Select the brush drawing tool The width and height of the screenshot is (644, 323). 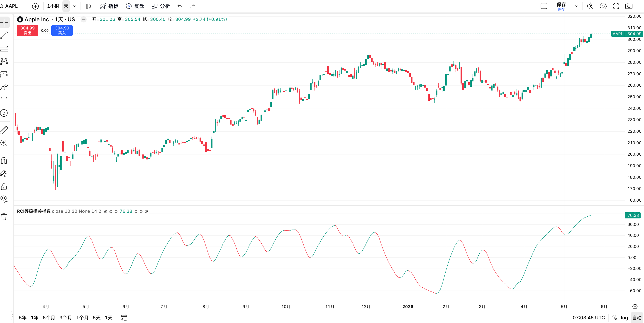click(4, 87)
